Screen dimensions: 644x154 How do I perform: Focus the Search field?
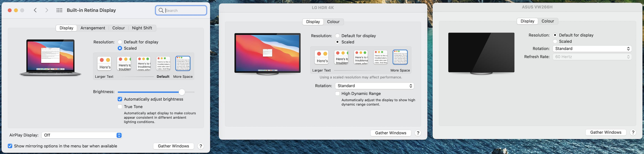(181, 10)
